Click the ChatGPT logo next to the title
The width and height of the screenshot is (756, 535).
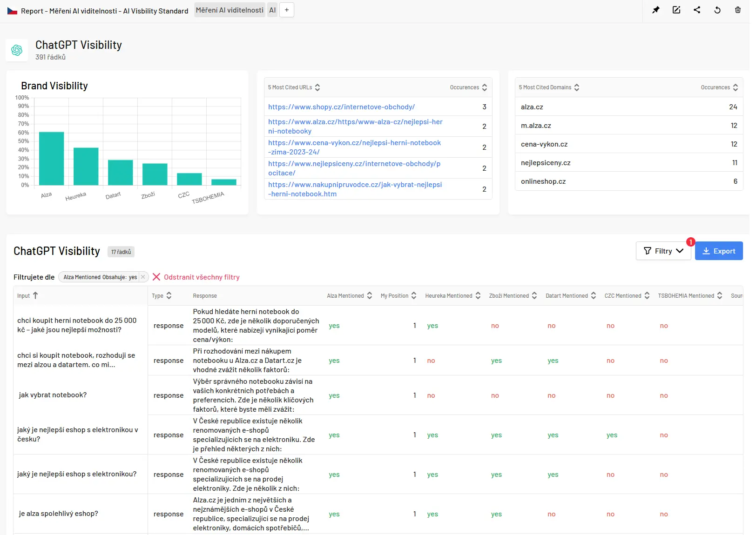point(17,50)
